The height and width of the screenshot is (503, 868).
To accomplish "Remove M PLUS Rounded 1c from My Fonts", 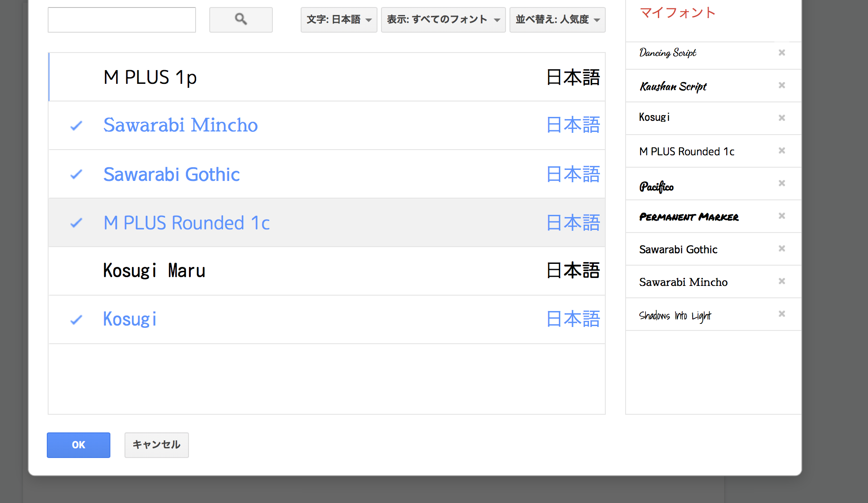I will tap(781, 150).
